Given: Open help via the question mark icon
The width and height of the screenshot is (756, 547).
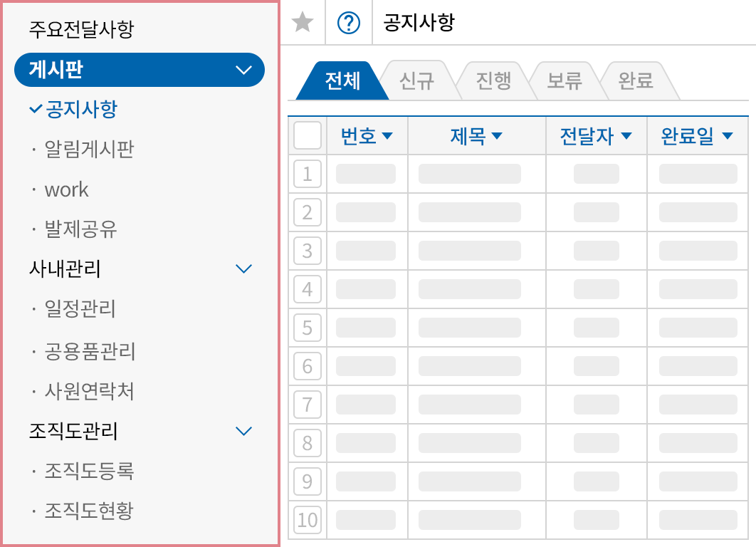Looking at the screenshot, I should [x=349, y=23].
